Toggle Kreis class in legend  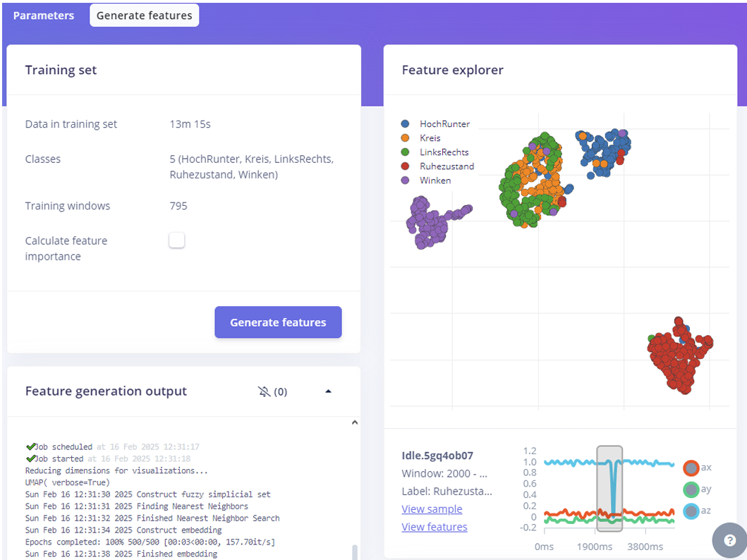(405, 138)
